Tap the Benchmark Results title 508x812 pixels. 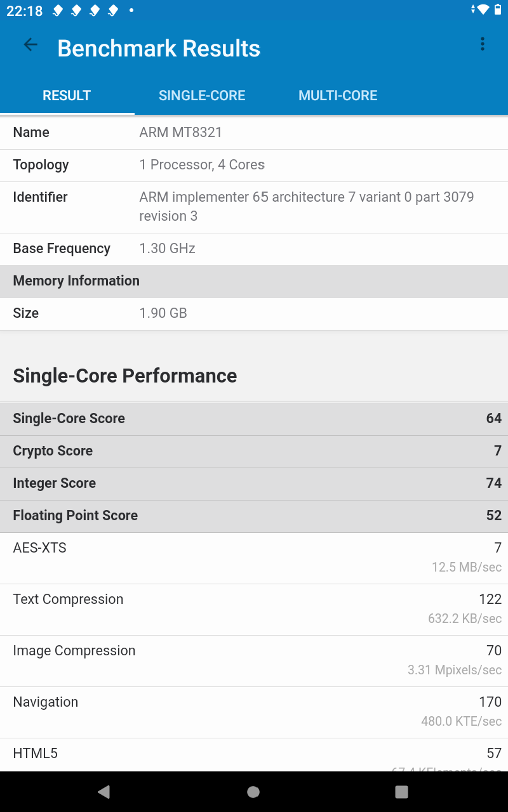pyautogui.click(x=159, y=48)
